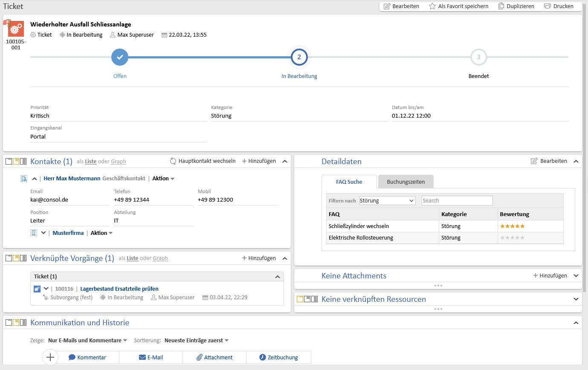The width and height of the screenshot is (588, 370).
Task: Click the Search field in FAQ Suche
Action: point(456,200)
